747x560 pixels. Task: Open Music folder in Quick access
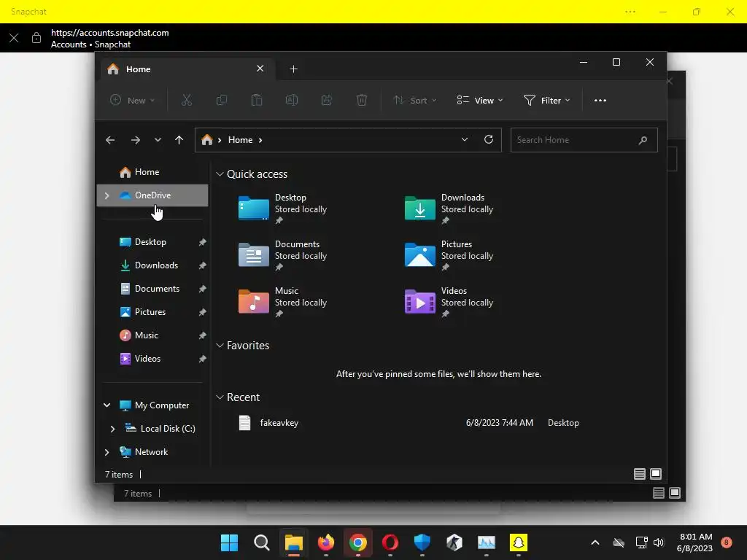pos(283,302)
